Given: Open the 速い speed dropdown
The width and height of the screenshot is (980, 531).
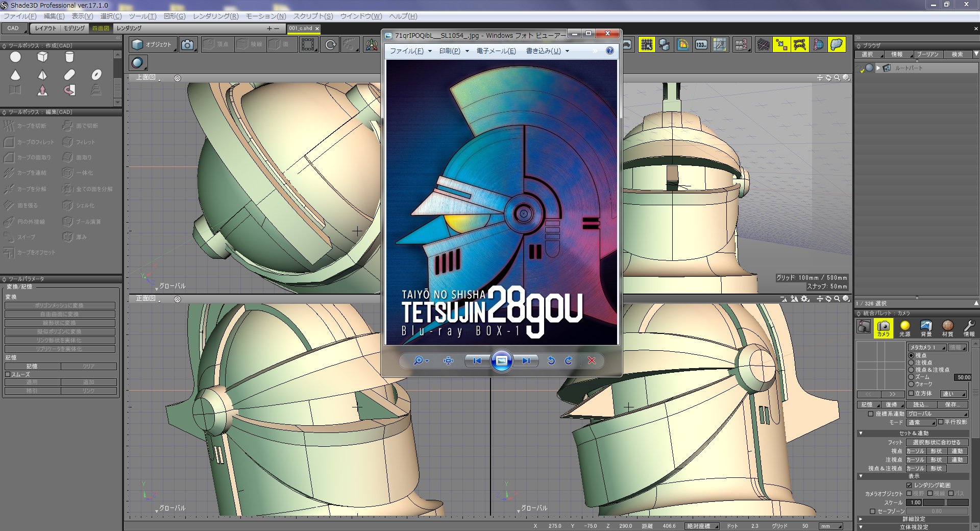Looking at the screenshot, I should point(953,394).
